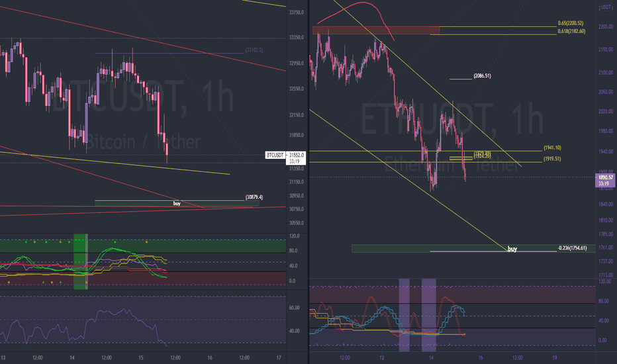The width and height of the screenshot is (617, 364).
Task: Click the (1941.10) horizontal line label
Action: coord(553,148)
